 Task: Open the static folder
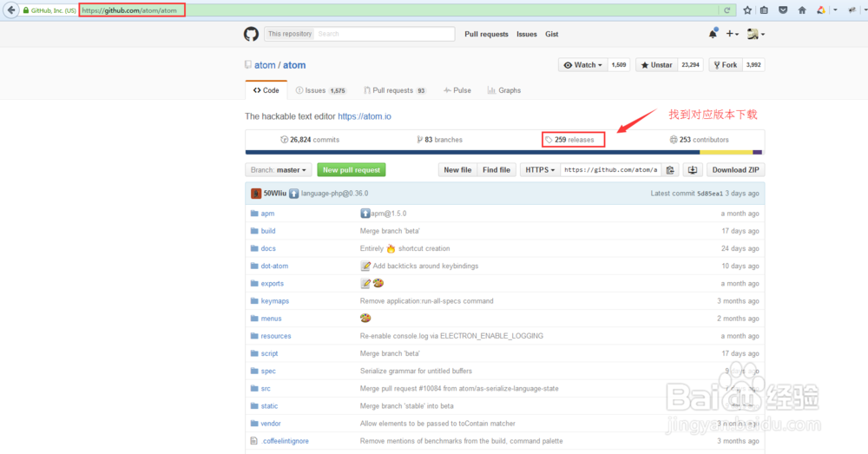(269, 406)
